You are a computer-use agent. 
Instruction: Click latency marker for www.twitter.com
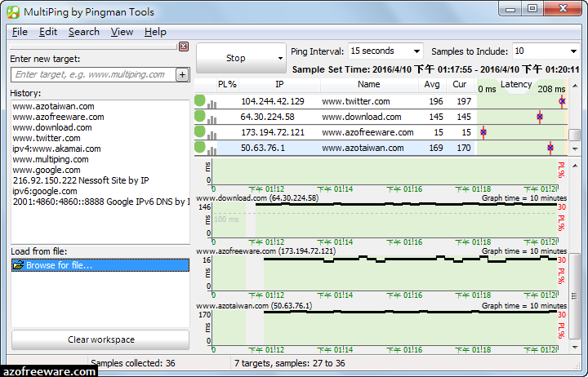point(562,101)
